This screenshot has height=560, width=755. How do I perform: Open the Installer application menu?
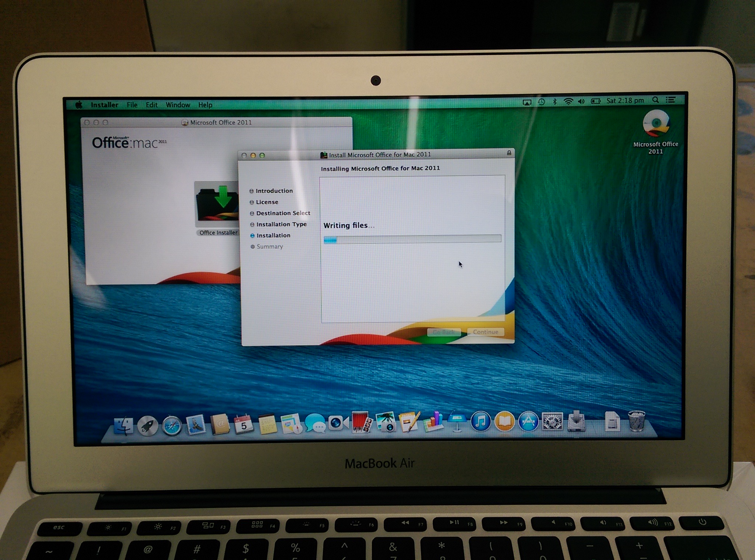click(x=105, y=105)
